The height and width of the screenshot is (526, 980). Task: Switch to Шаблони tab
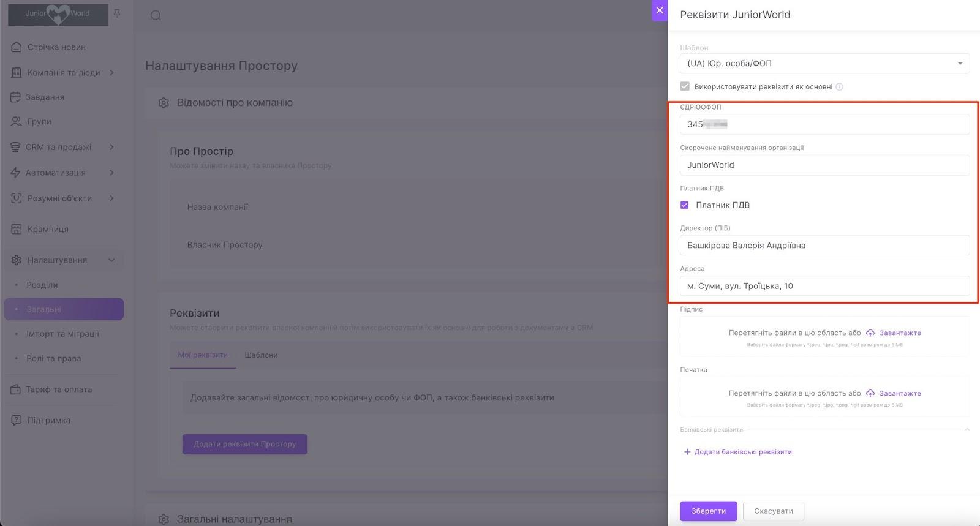261,355
